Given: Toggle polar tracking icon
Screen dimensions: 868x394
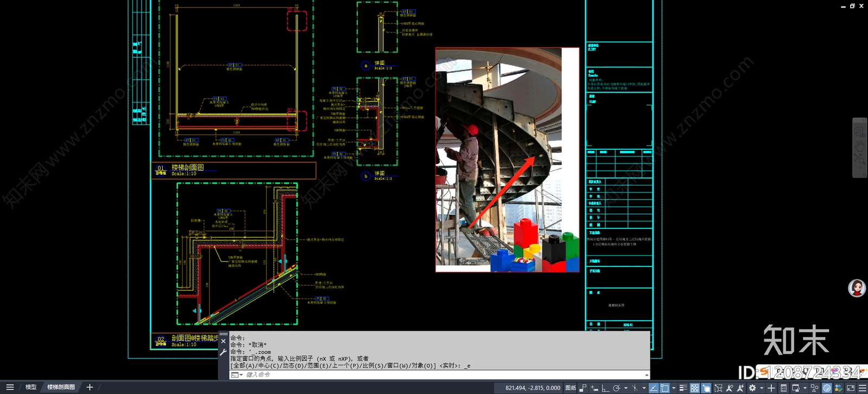Looking at the screenshot, I should coord(616,388).
